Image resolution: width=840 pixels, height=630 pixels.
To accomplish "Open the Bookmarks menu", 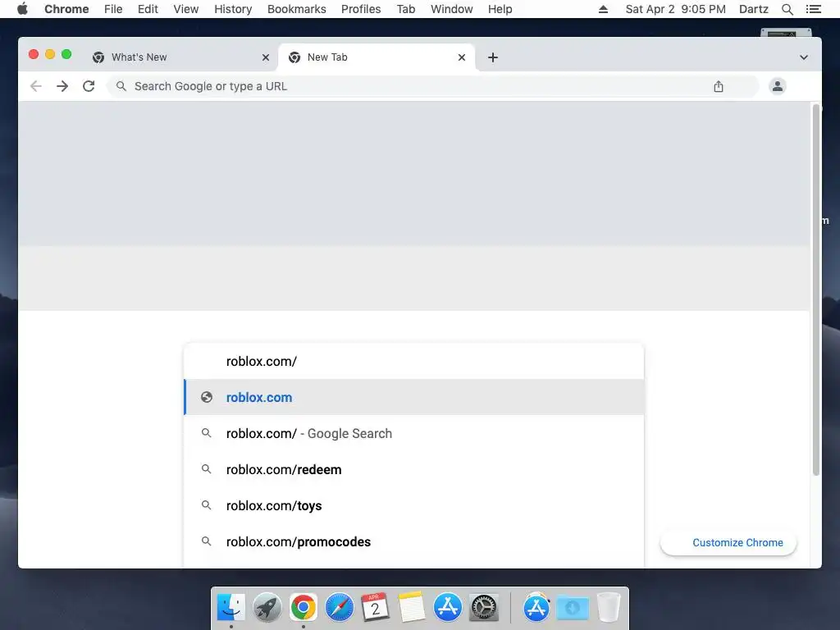I will point(297,9).
